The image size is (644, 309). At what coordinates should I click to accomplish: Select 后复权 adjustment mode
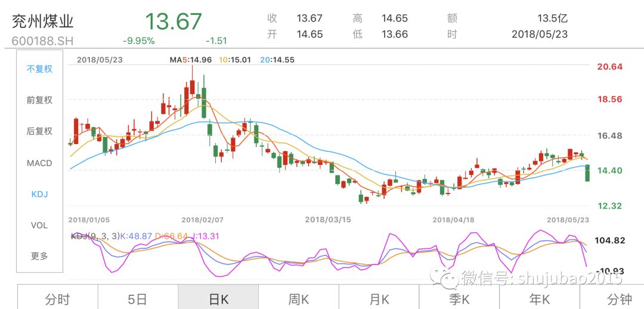pyautogui.click(x=39, y=131)
